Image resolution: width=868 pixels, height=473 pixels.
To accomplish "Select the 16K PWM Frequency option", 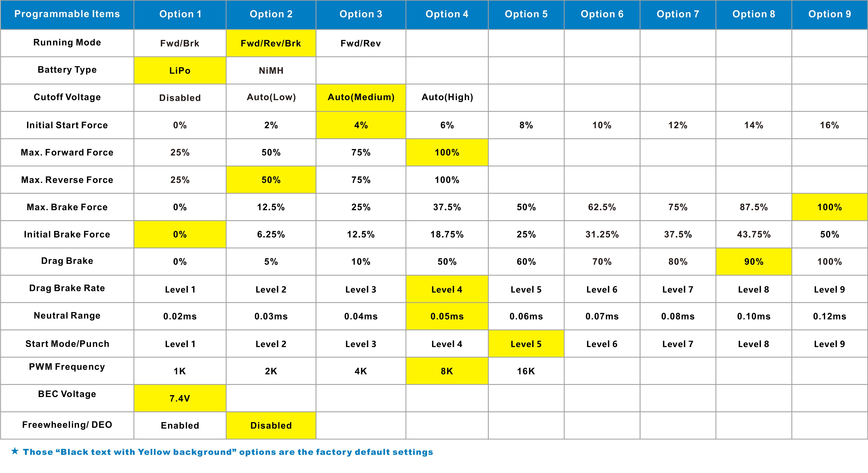I will tap(526, 371).
